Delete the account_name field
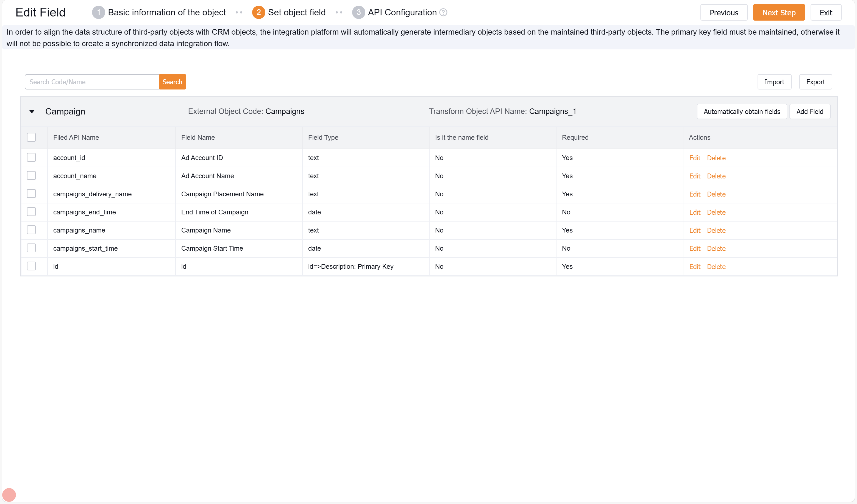 pyautogui.click(x=716, y=176)
